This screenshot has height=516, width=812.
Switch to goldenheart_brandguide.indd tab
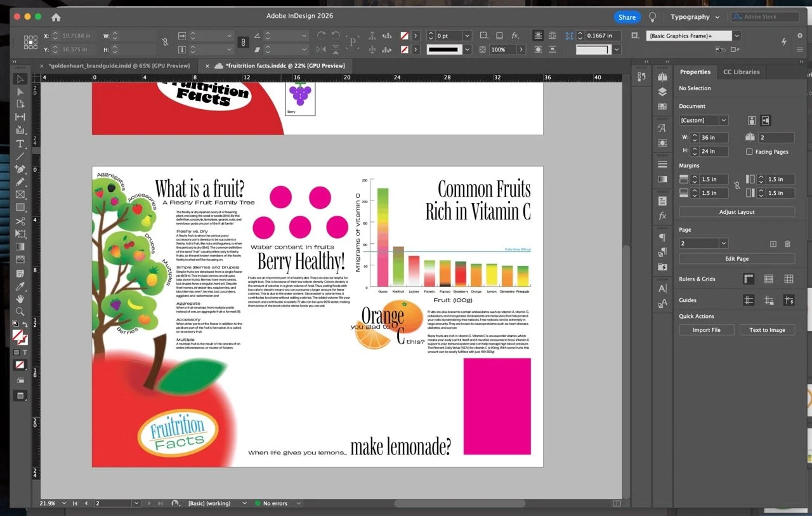[x=120, y=65]
